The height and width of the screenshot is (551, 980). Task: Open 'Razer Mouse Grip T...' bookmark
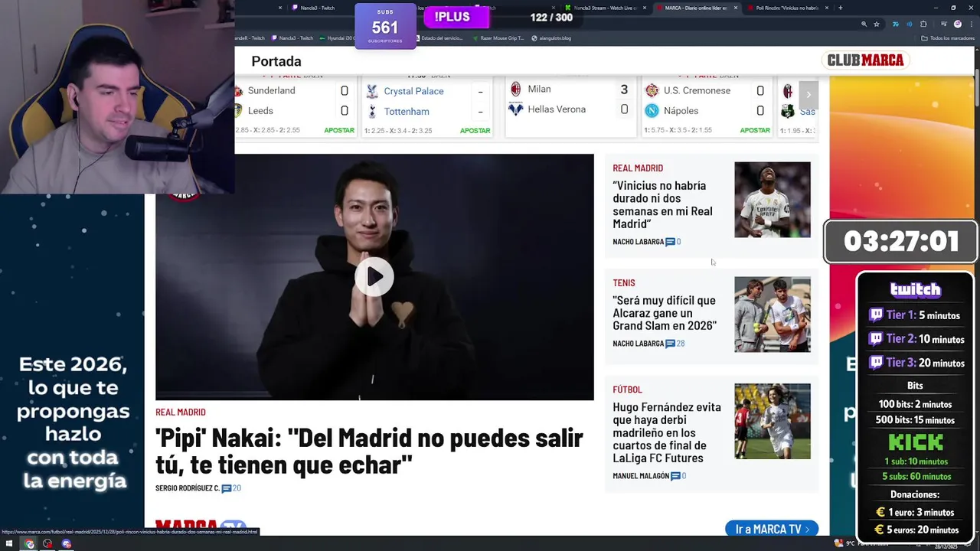(x=498, y=37)
